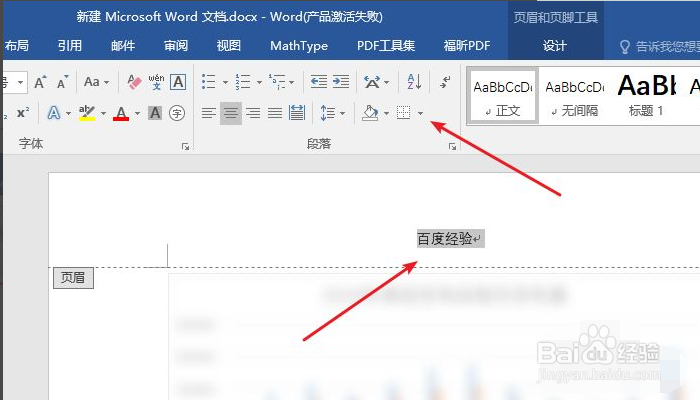This screenshot has height=400, width=700.
Task: Click the Numbering list icon
Action: pyautogui.click(x=243, y=82)
